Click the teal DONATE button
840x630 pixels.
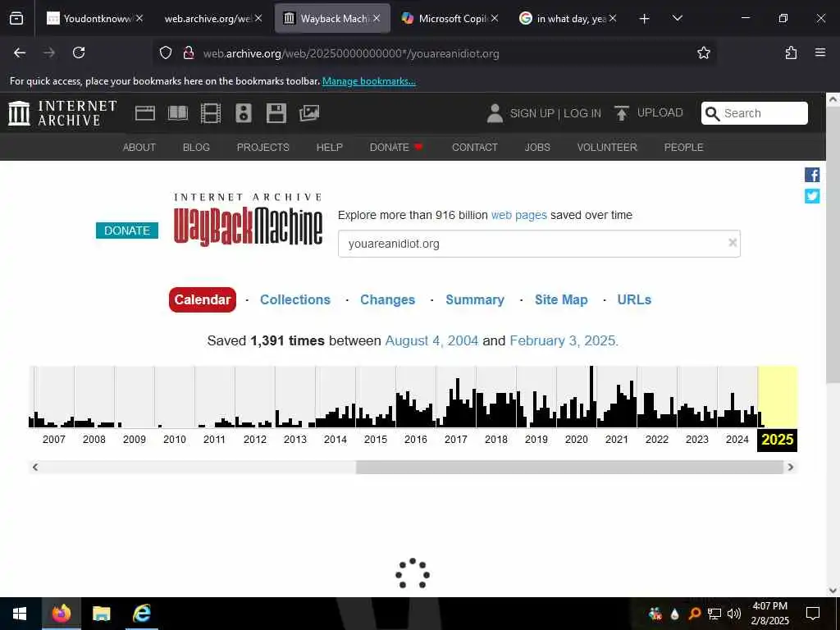point(127,231)
